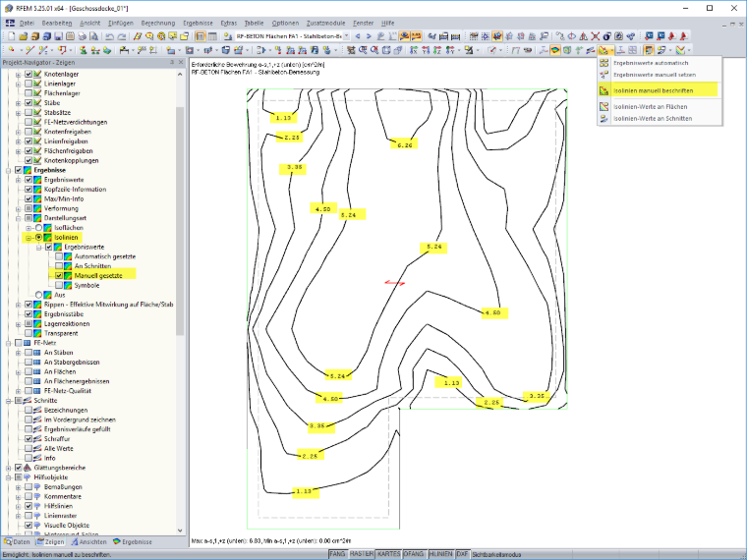Collapse the Schnitte tree node
Viewport: 747px width, 560px height.
(8, 401)
